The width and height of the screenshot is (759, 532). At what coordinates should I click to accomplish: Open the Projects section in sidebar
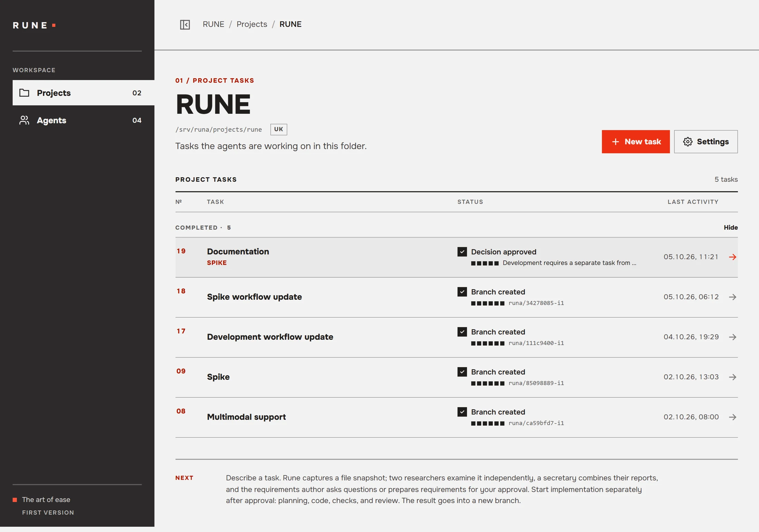[x=83, y=93]
